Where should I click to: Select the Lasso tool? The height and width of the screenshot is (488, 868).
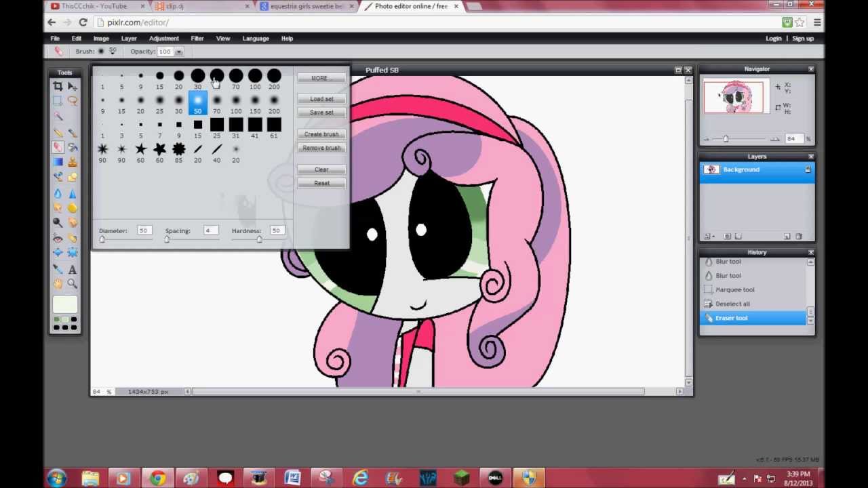coord(72,101)
